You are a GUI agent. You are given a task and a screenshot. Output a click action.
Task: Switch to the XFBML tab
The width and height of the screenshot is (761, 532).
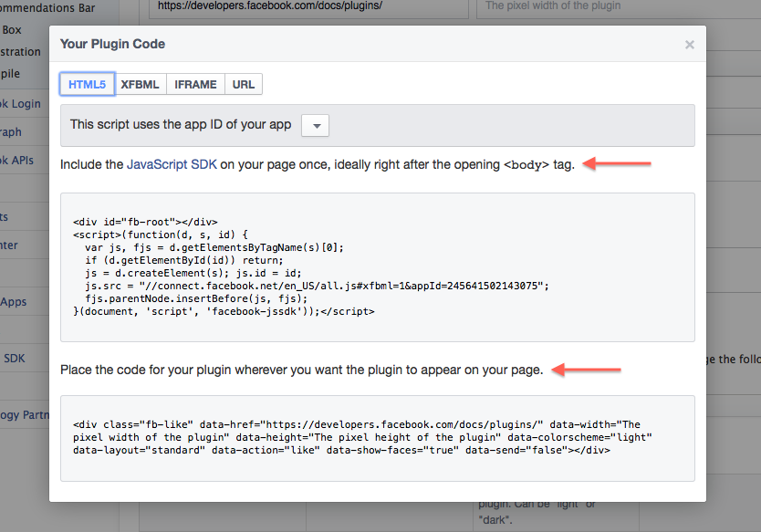[x=141, y=85]
